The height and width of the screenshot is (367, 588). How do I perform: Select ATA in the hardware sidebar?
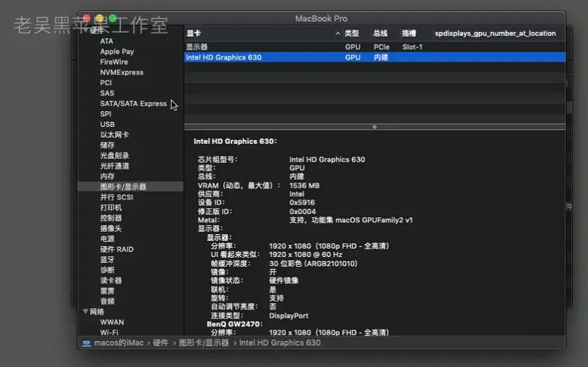coord(106,41)
